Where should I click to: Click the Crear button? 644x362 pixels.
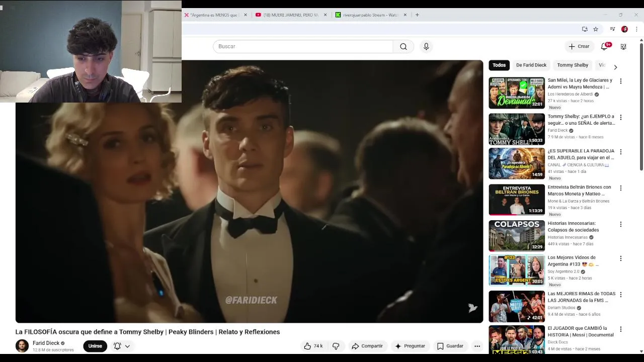(x=579, y=46)
